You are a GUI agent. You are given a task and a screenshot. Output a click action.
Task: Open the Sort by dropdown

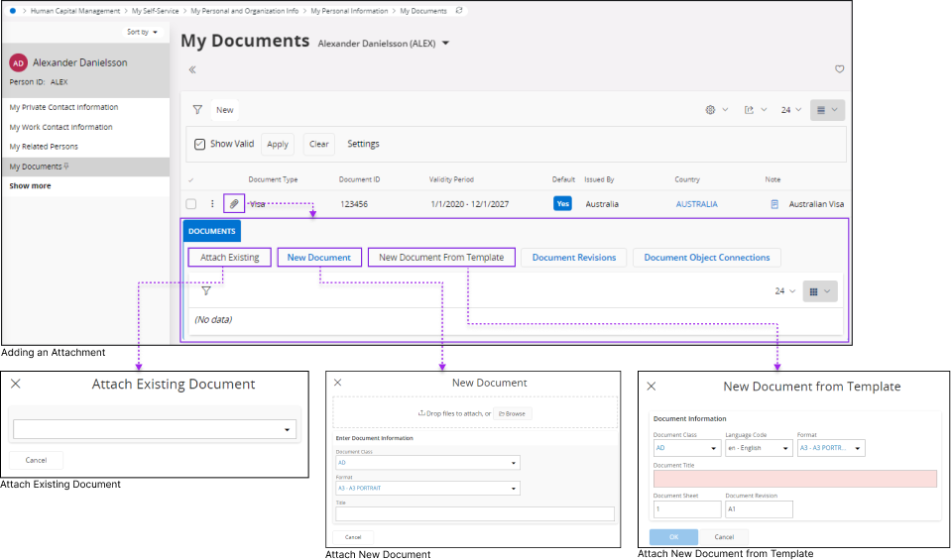click(x=142, y=32)
